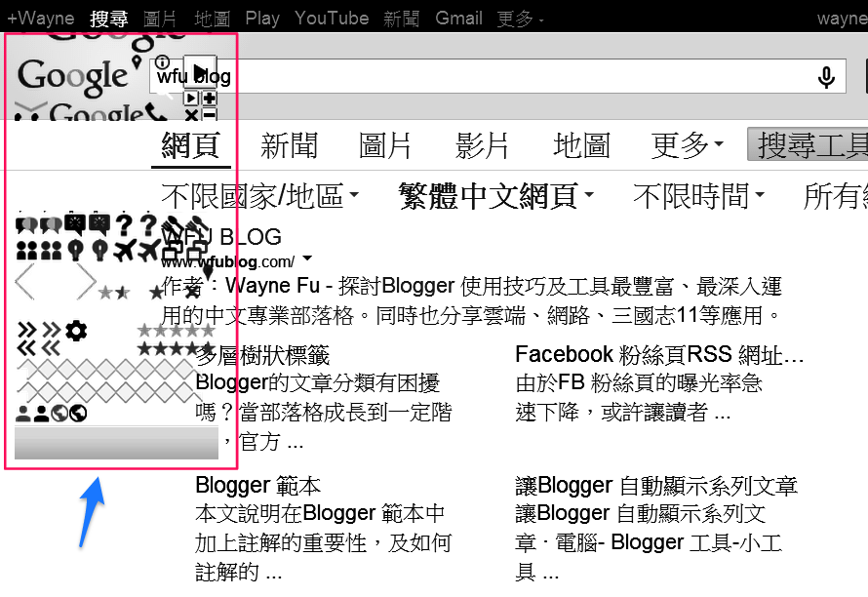The image size is (868, 597).
Task: Switch to the 新聞 results tab
Action: click(x=289, y=146)
